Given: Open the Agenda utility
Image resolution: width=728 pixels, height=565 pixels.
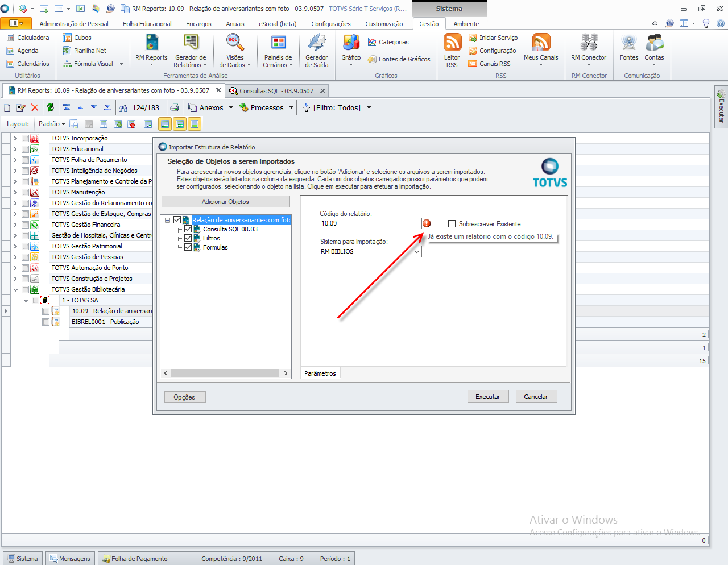Looking at the screenshot, I should pyautogui.click(x=22, y=51).
